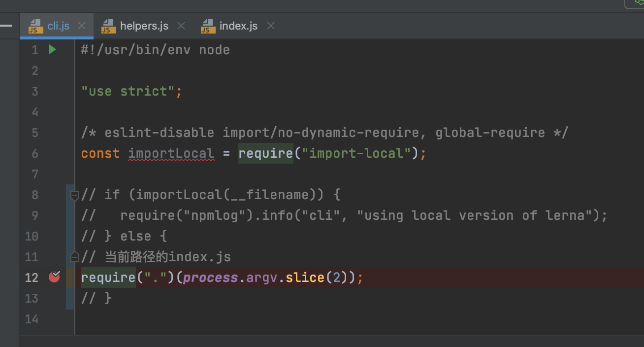This screenshot has width=644, height=347.
Task: Toggle a breakpoint beside line number 14
Action: coord(53,319)
